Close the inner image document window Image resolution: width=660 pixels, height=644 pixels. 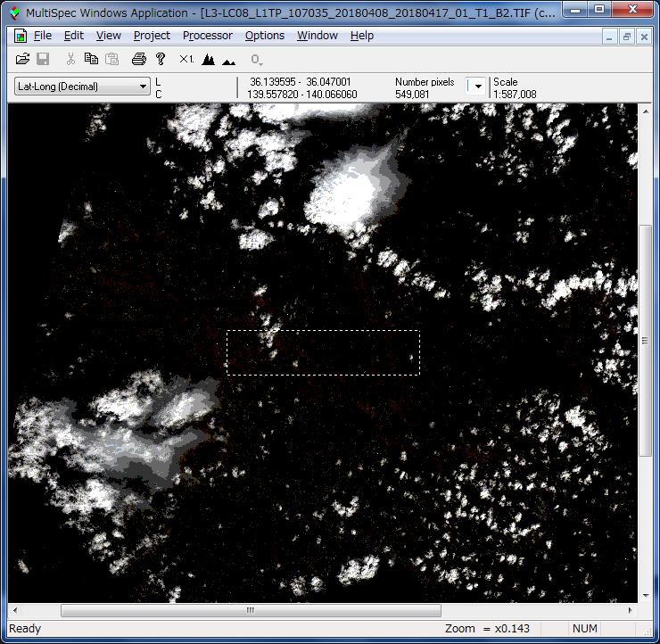644,37
